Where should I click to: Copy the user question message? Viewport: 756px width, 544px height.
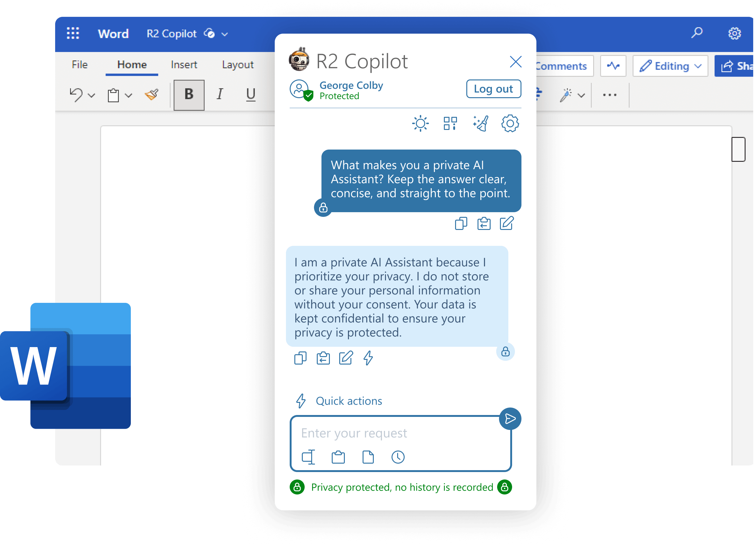pos(461,224)
